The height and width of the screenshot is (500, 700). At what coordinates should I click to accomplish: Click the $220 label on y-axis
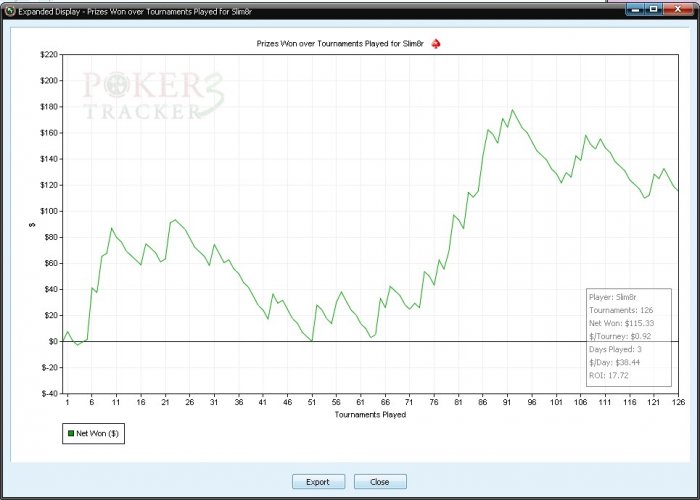pyautogui.click(x=49, y=54)
